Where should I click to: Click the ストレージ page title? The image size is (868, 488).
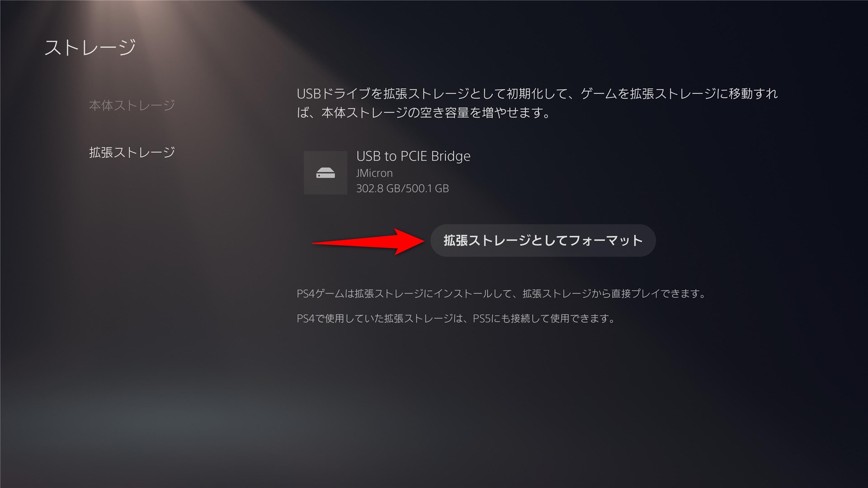point(90,47)
